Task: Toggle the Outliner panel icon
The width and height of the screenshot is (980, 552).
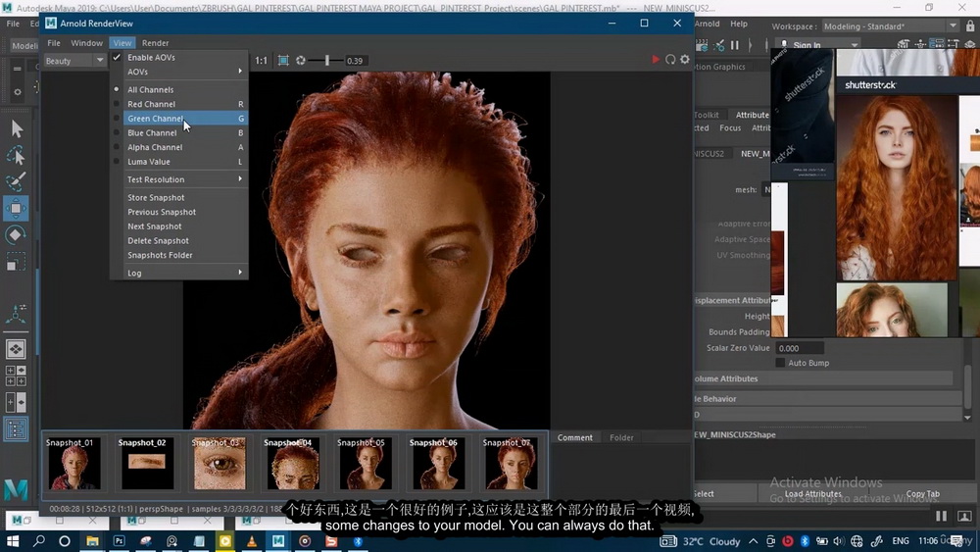Action: click(17, 429)
